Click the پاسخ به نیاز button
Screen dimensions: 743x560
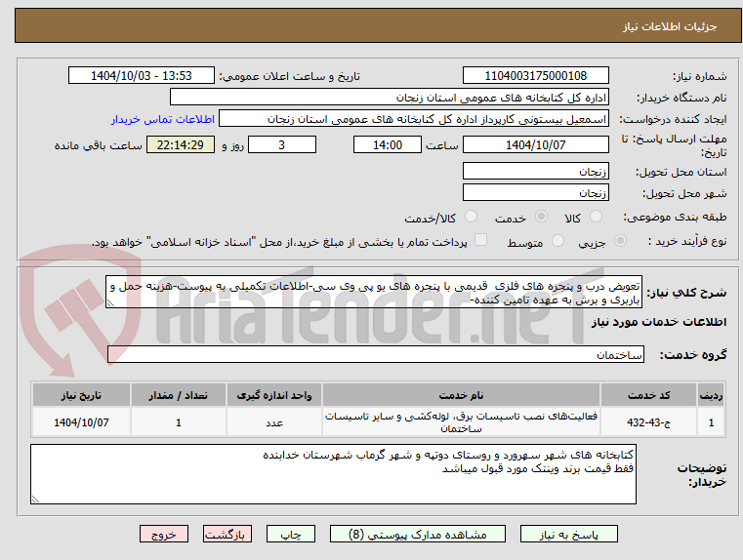[568, 534]
